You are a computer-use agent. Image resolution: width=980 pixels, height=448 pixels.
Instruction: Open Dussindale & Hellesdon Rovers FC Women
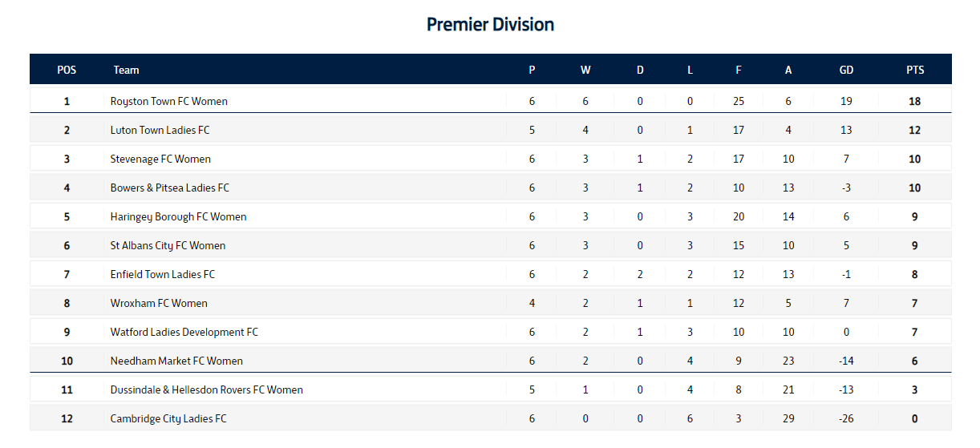(206, 390)
